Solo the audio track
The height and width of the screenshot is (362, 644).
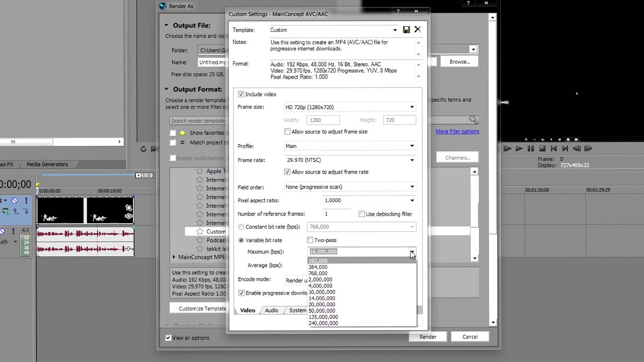click(x=13, y=231)
